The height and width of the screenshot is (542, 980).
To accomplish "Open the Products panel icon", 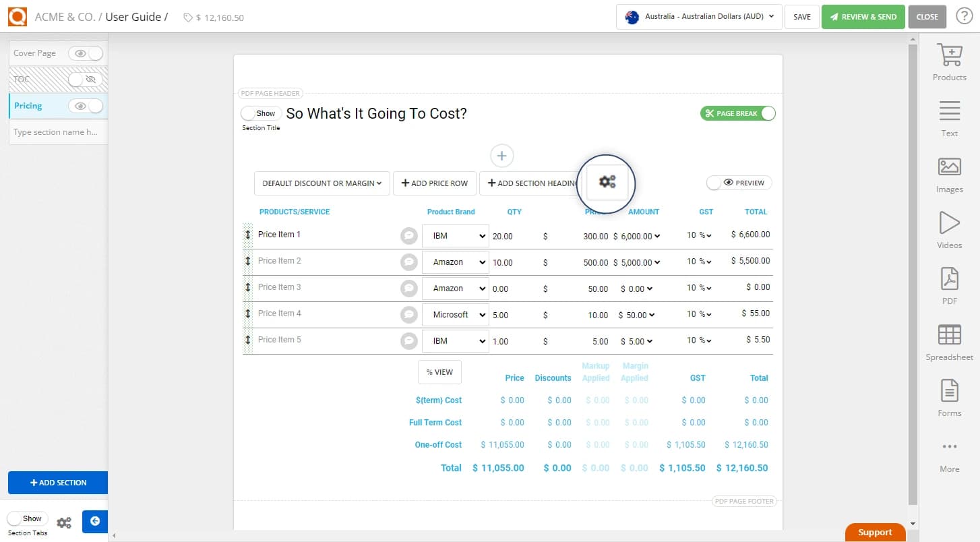I will click(x=949, y=61).
